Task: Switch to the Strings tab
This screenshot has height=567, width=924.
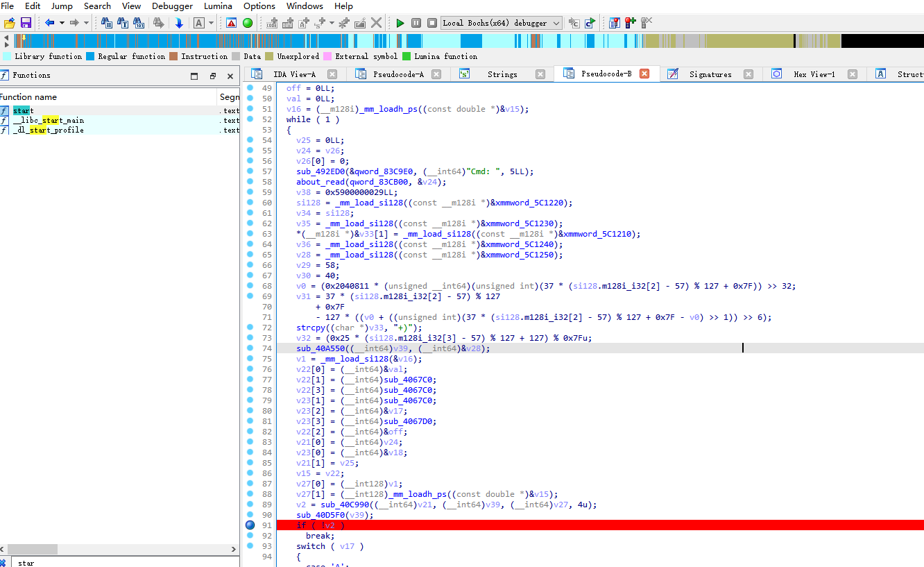Action: click(x=502, y=74)
